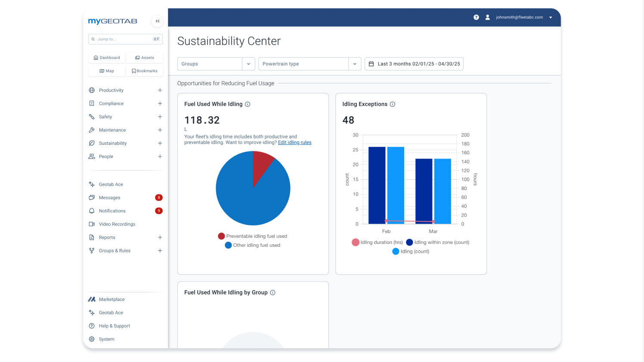The height and width of the screenshot is (362, 644).
Task: Toggle the sidebar collapse arrow
Action: [x=157, y=21]
